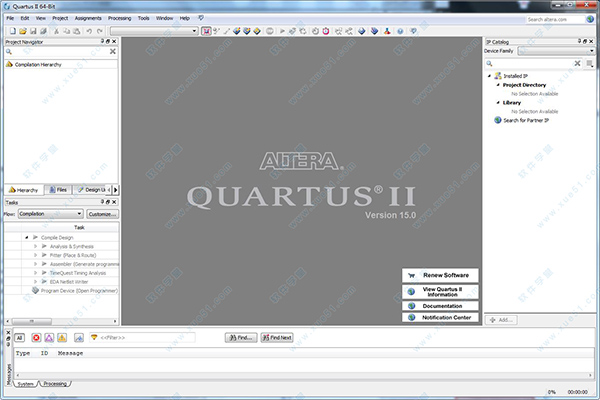Click the Search altera.com input field
The image size is (600, 400).
(x=555, y=19)
